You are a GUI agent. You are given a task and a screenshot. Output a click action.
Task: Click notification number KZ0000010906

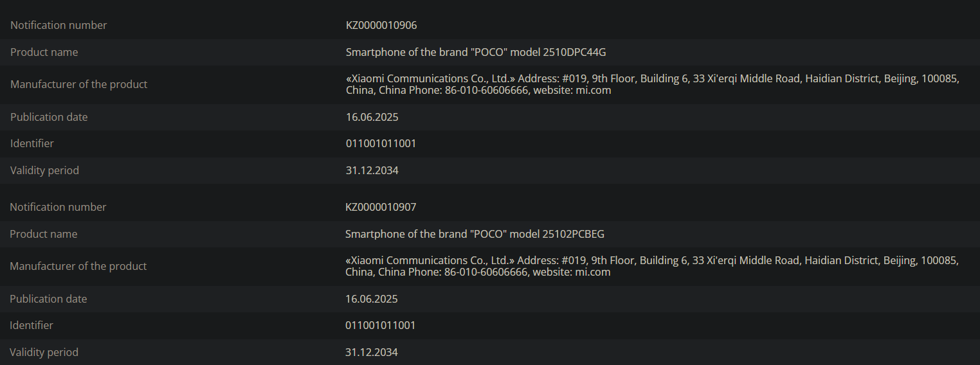pyautogui.click(x=381, y=26)
